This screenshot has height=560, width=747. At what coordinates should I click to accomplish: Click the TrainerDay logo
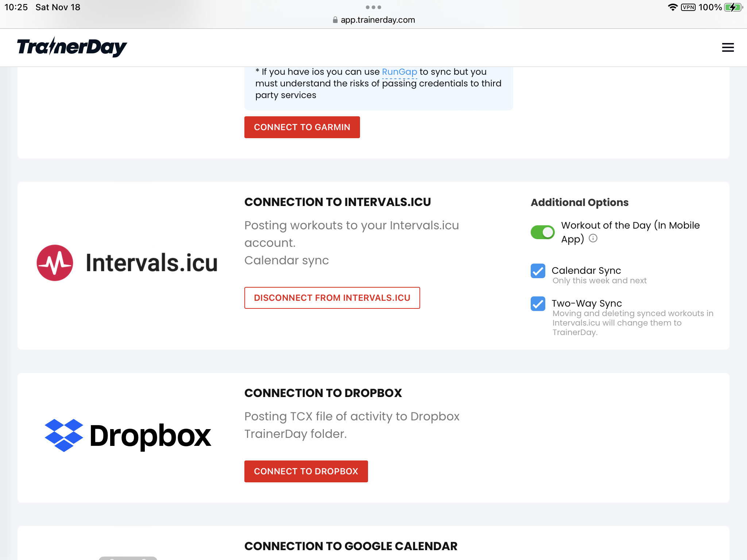pos(72,47)
